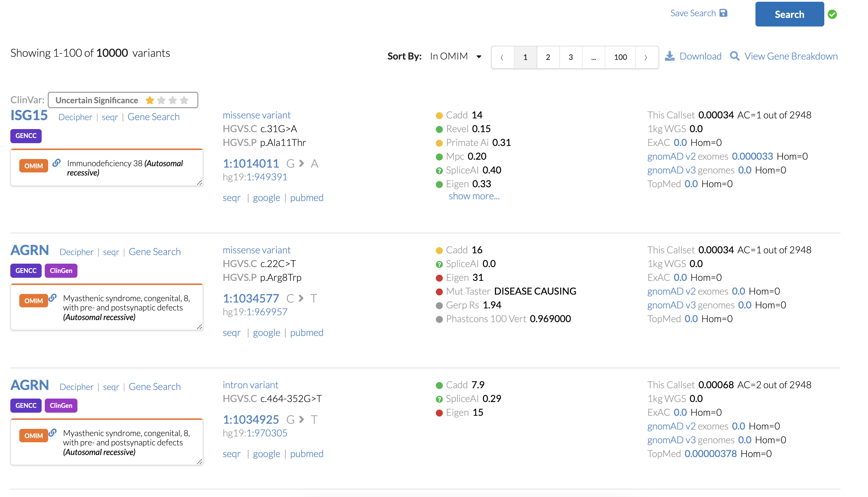Click the blue Search button
The height and width of the screenshot is (497, 868).
point(790,14)
